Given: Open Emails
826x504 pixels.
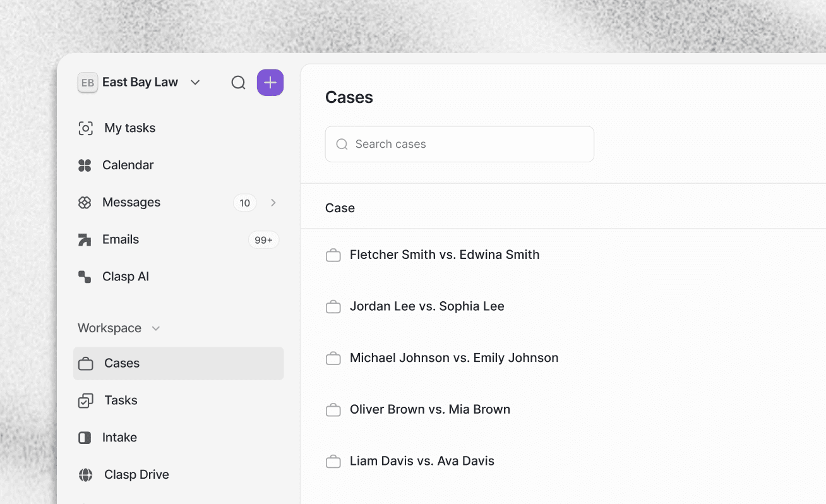Looking at the screenshot, I should 121,239.
